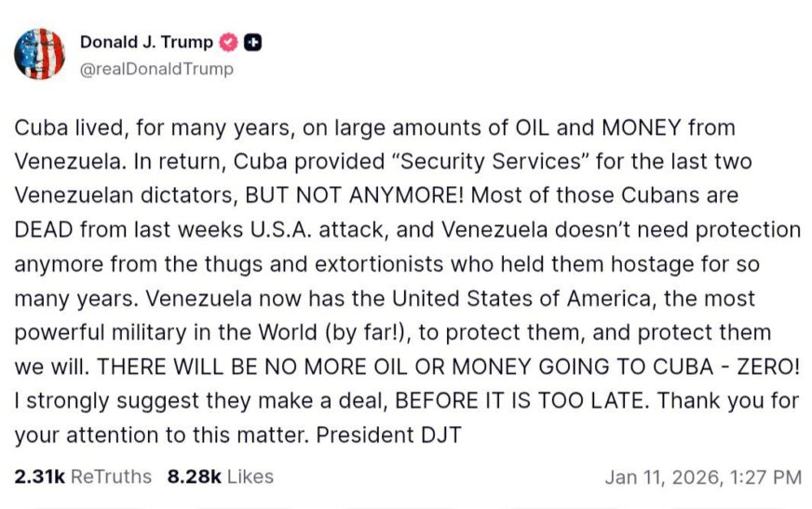Click the 8.28k Likes count number
This screenshot has width=812, height=509.
click(194, 476)
